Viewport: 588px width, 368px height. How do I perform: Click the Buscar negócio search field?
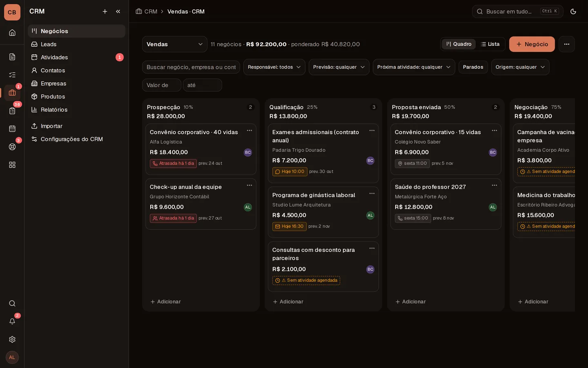pos(191,67)
